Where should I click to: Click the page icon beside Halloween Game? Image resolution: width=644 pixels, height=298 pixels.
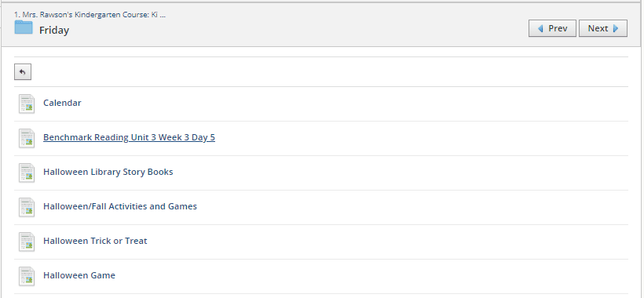click(x=27, y=276)
